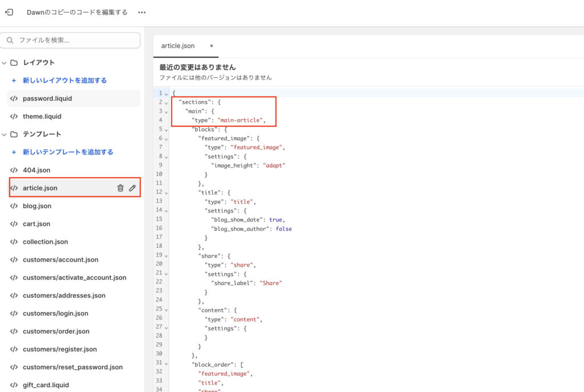Fold the sections block at line 2

click(x=166, y=103)
